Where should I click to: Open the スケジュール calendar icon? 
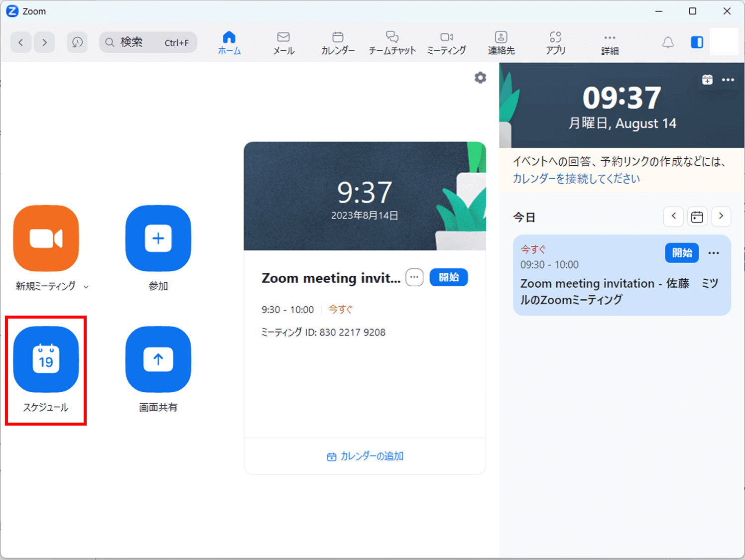(46, 359)
